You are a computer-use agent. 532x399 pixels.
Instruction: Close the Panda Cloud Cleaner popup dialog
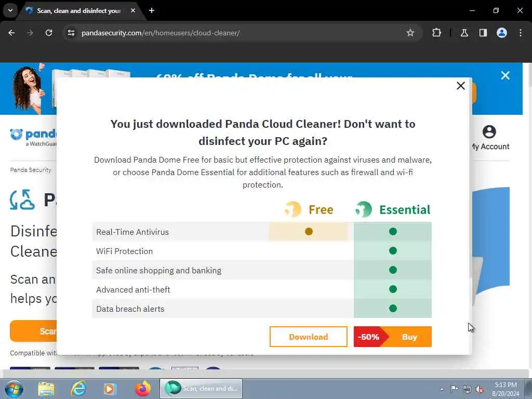click(x=460, y=86)
